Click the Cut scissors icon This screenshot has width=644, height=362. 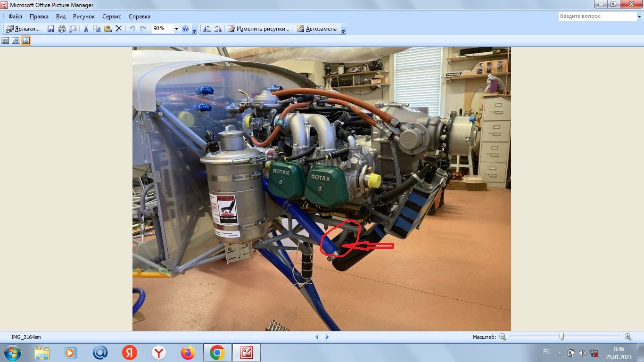click(x=86, y=29)
